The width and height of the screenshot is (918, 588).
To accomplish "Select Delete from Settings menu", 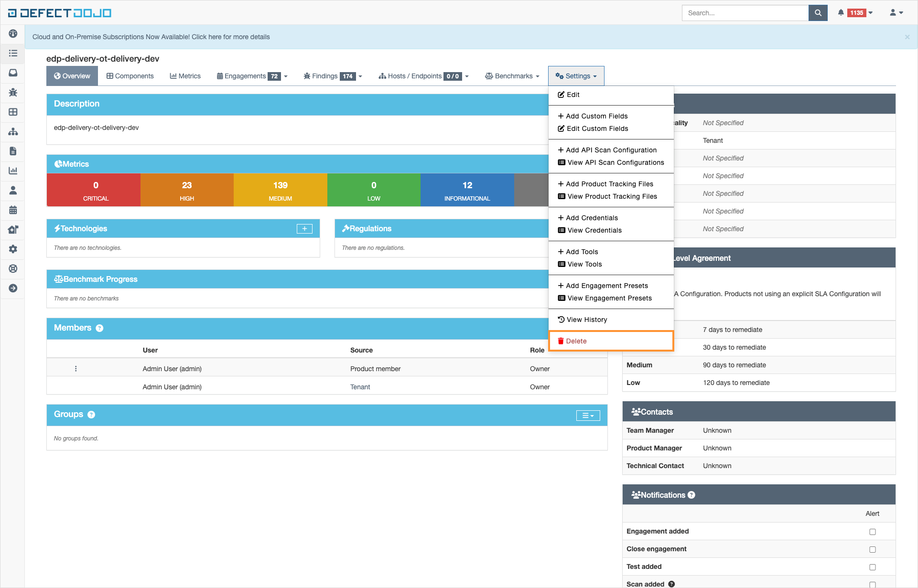I will coord(576,341).
